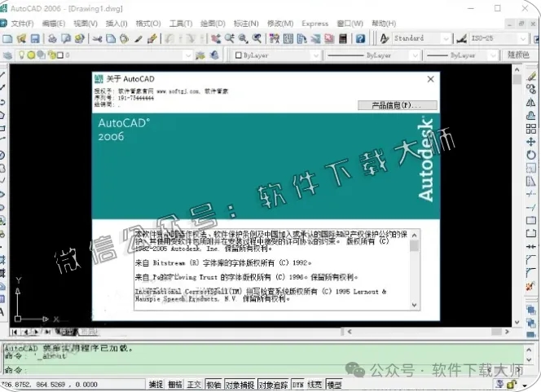This screenshot has height=392, width=541.
Task: Toggle DYN dynamic input in status bar
Action: [x=297, y=385]
